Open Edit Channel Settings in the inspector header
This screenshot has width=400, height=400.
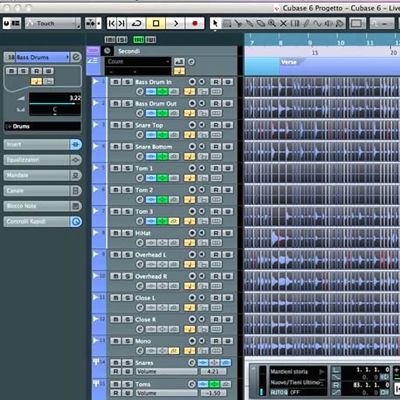click(x=76, y=57)
